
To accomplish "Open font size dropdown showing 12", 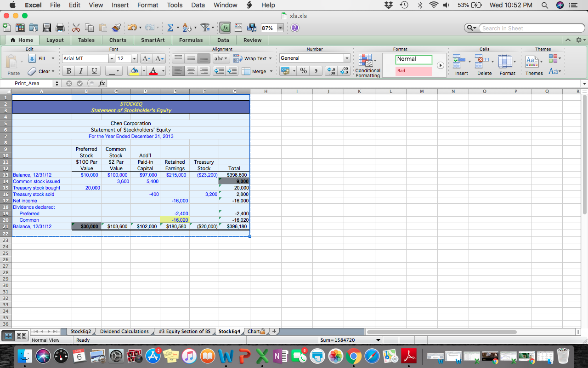I will pyautogui.click(x=134, y=58).
